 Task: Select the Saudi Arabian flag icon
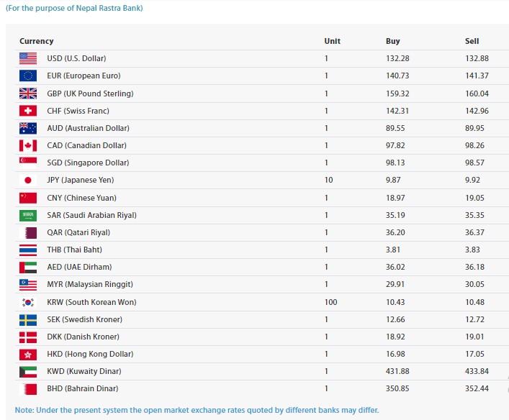coord(28,215)
